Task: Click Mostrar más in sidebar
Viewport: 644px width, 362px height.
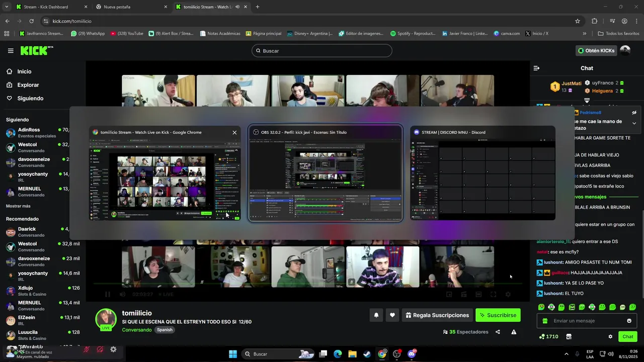Action: 18,206
